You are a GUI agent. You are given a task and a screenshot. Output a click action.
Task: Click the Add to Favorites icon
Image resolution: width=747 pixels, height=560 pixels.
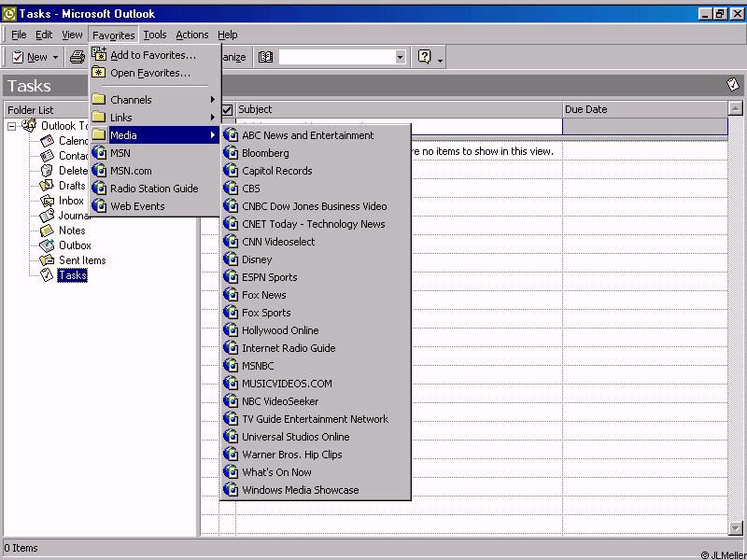(x=99, y=55)
